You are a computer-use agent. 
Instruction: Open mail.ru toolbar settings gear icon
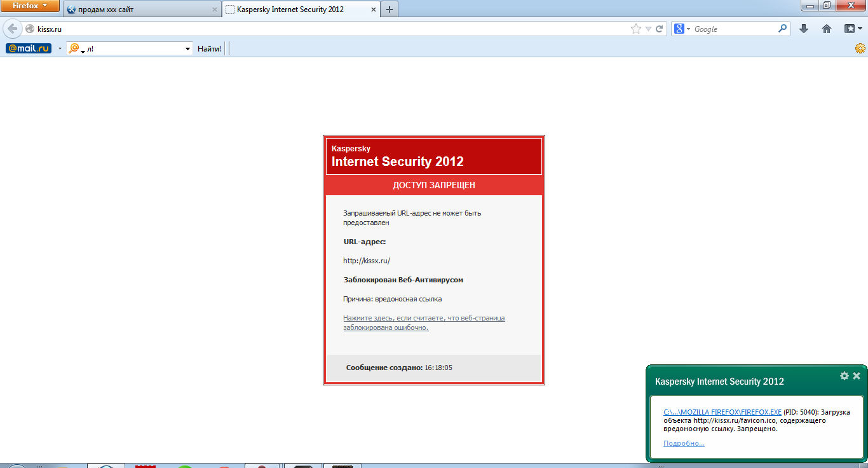tap(860, 48)
